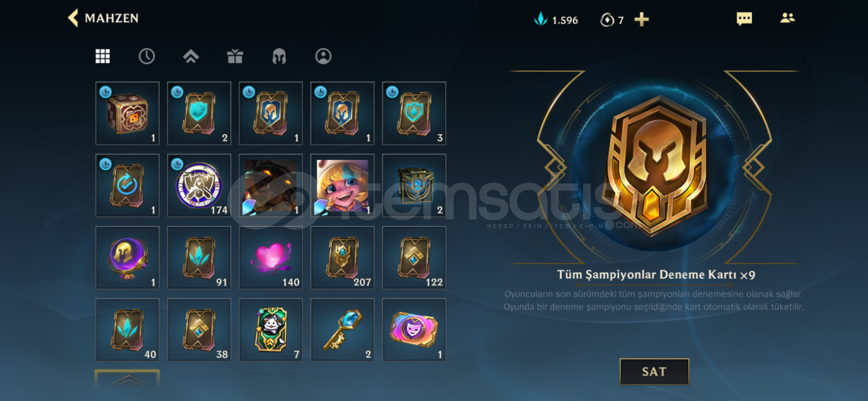Image resolution: width=868 pixels, height=401 pixels.
Task: Tap the blue mote currency 1.596
Action: 556,19
